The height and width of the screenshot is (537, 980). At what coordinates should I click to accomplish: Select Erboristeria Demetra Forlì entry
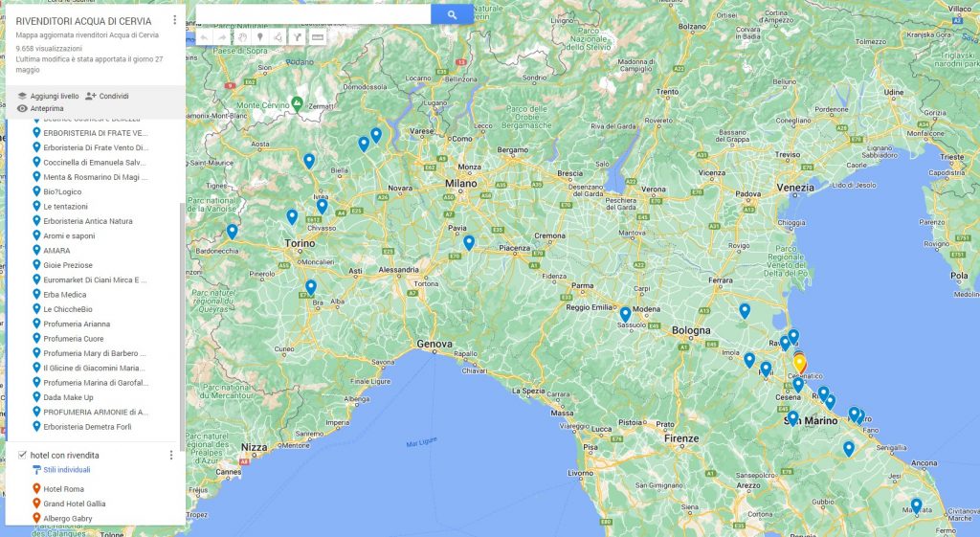(87, 427)
